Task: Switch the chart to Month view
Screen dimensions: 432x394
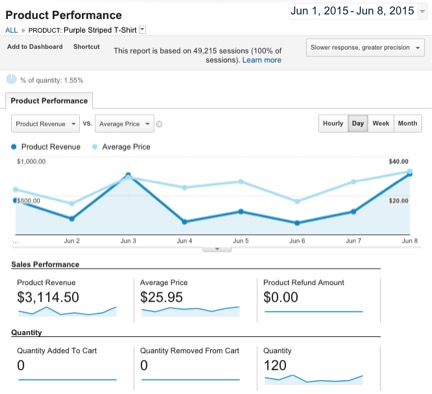Action: pos(407,123)
